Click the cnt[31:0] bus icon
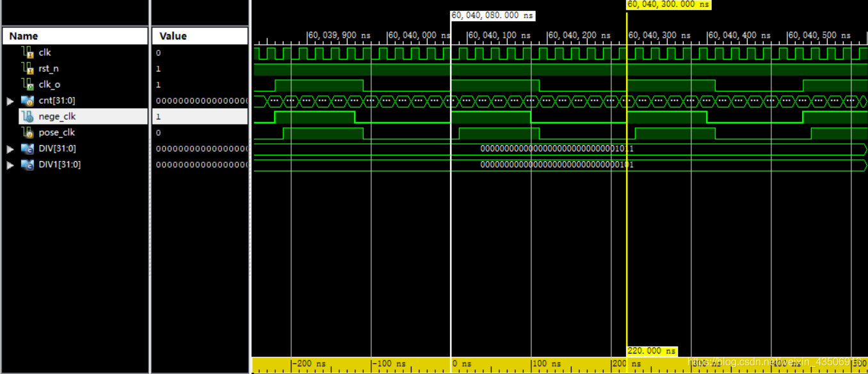This screenshot has height=374, width=868. pos(28,100)
